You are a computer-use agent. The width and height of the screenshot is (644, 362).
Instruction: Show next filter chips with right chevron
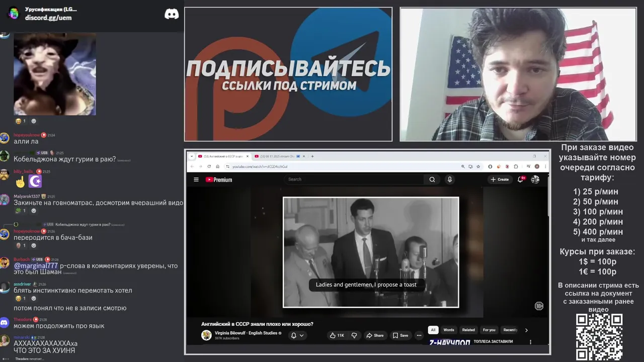point(526,330)
